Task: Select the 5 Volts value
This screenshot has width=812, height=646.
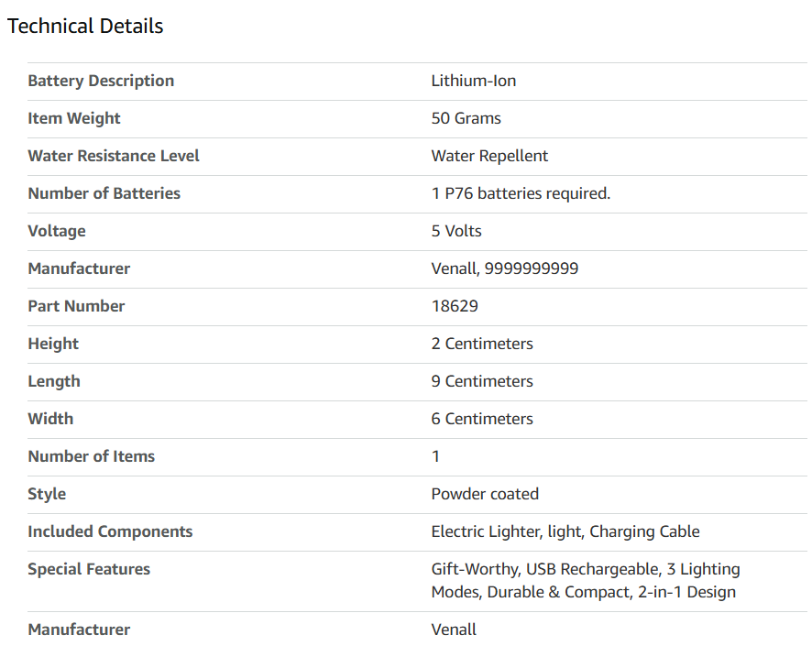Action: click(456, 231)
